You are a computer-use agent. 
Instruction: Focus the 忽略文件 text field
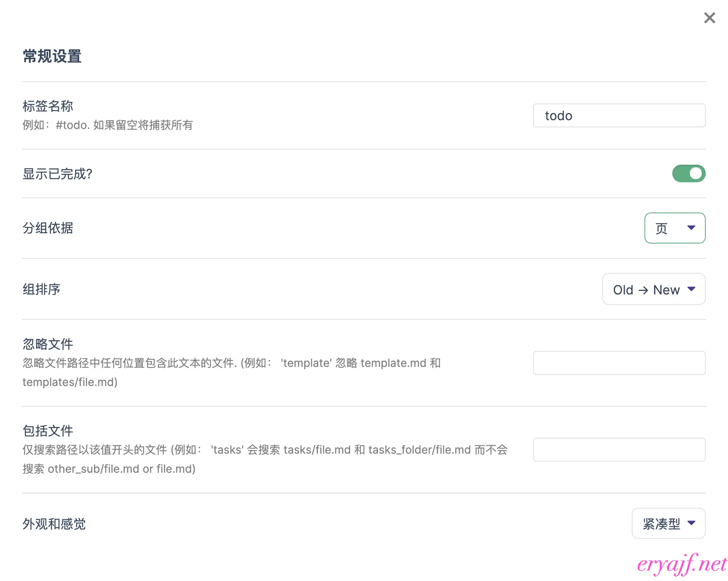(619, 363)
